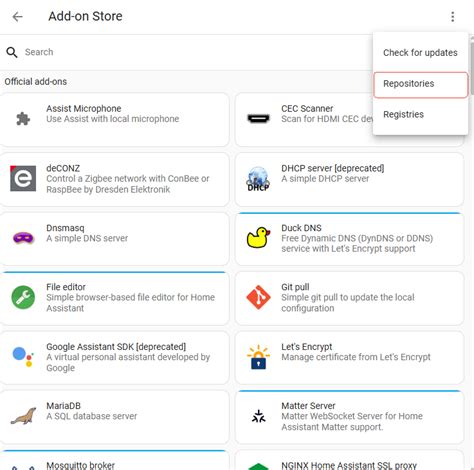Open the Matter Server add-on title
Image resolution: width=474 pixels, height=470 pixels.
pyautogui.click(x=308, y=406)
